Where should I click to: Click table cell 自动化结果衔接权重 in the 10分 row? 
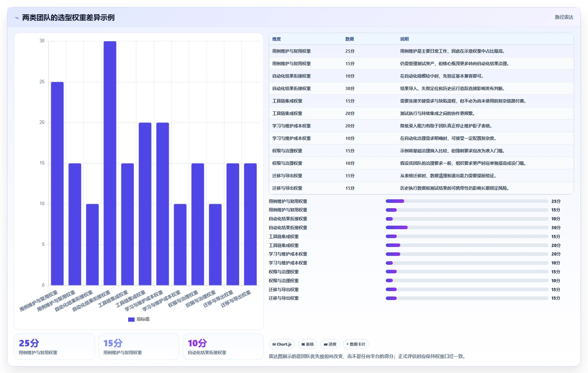[292, 76]
